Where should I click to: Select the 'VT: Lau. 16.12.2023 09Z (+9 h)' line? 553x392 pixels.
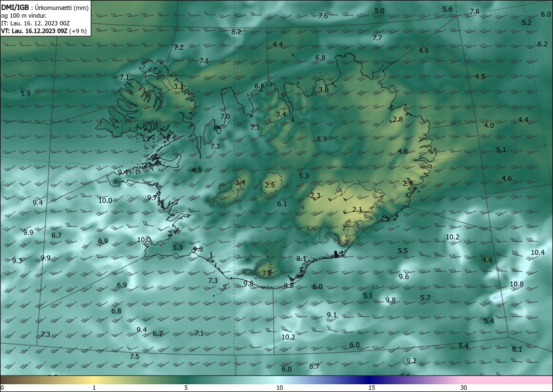pyautogui.click(x=44, y=31)
